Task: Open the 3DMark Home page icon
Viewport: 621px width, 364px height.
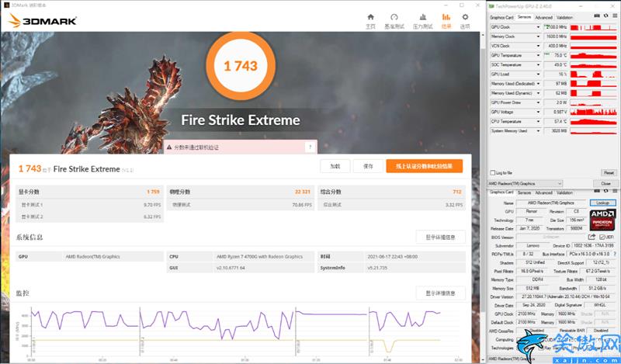Action: coord(371,21)
